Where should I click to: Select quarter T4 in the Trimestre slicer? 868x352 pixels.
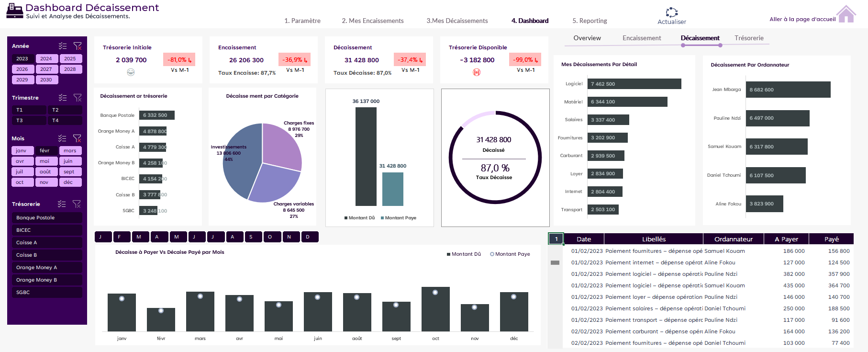tap(65, 120)
